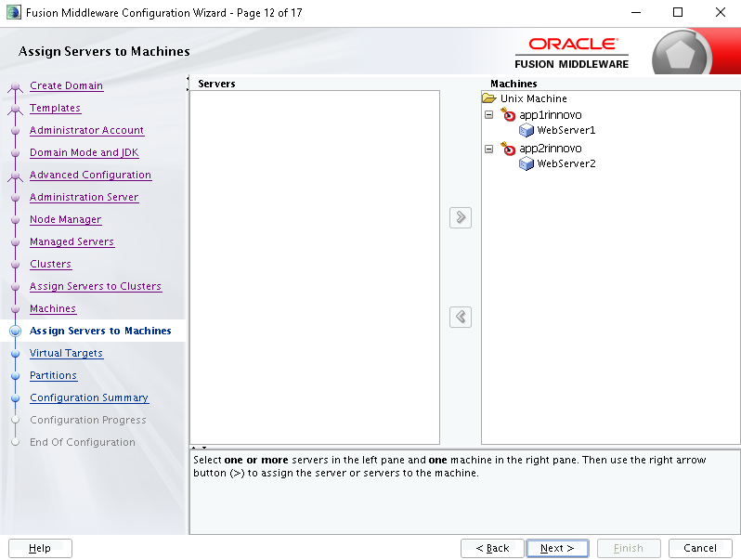
Task: Click the left arrow unassign button
Action: (461, 317)
